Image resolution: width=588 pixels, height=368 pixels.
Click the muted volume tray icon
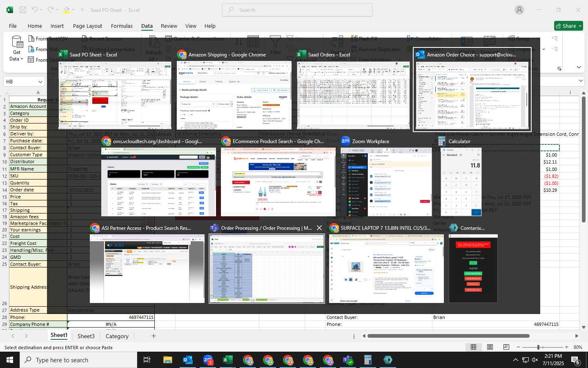pyautogui.click(x=535, y=360)
